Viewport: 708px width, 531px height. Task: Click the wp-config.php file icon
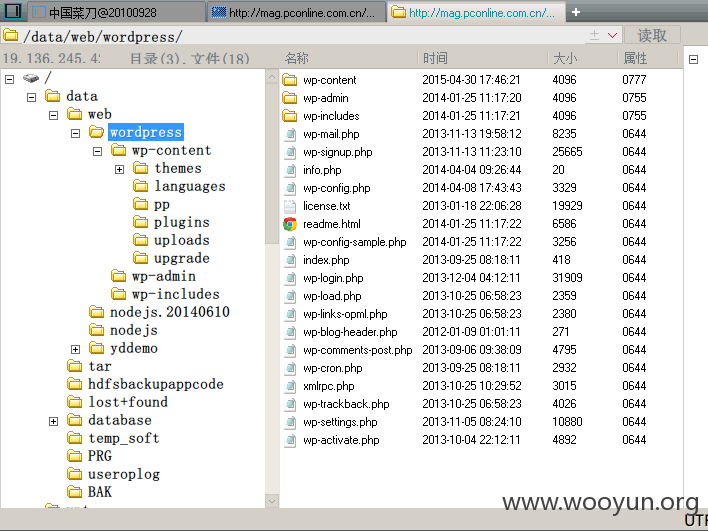(290, 188)
